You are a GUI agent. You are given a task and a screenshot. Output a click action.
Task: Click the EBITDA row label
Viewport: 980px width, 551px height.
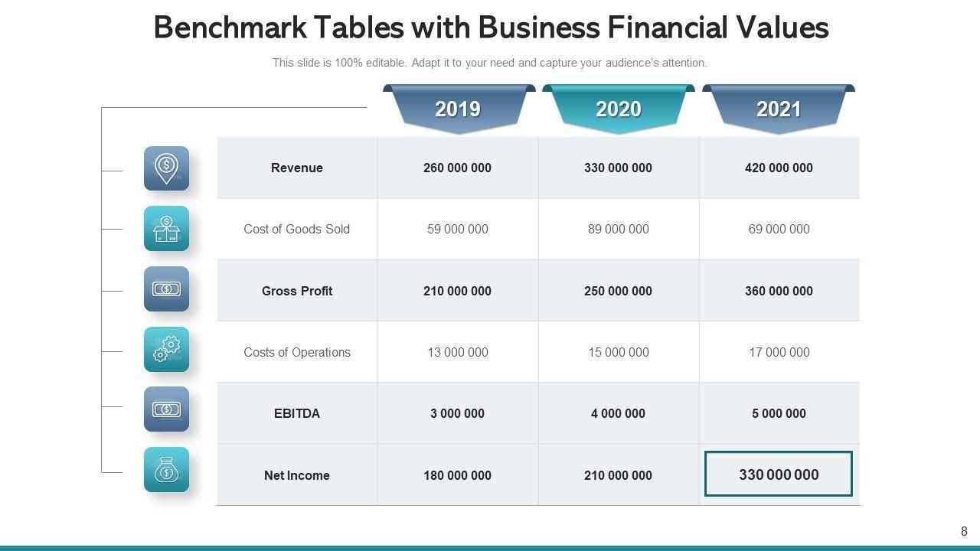297,413
